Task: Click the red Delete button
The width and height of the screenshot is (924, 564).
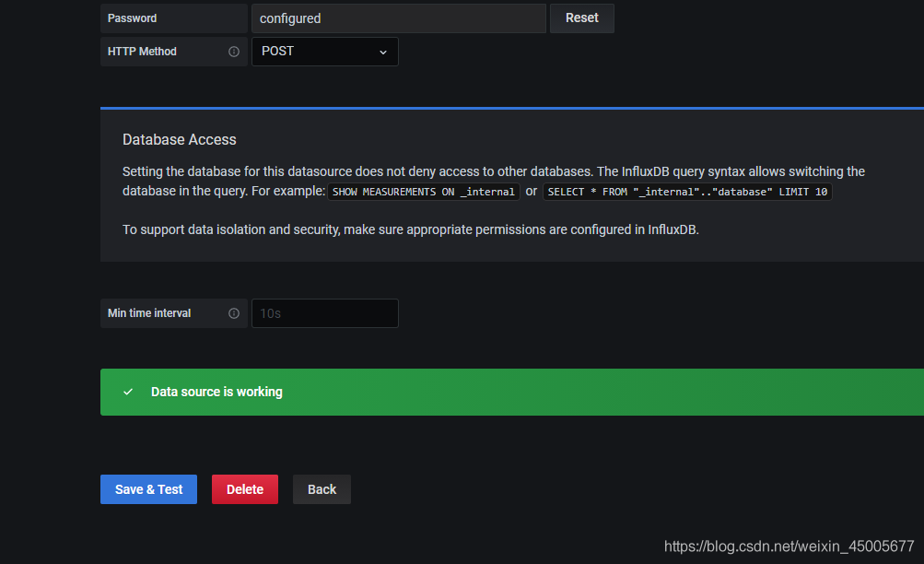Action: [x=244, y=489]
